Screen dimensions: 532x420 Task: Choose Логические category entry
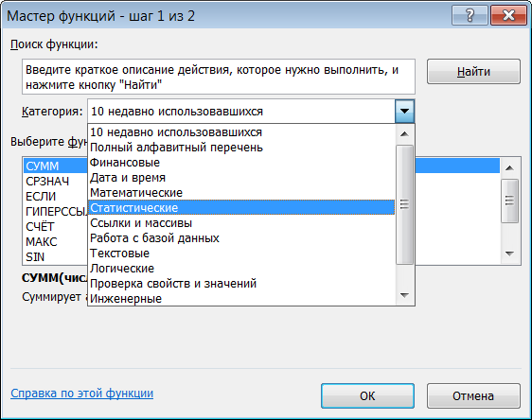[x=241, y=268]
